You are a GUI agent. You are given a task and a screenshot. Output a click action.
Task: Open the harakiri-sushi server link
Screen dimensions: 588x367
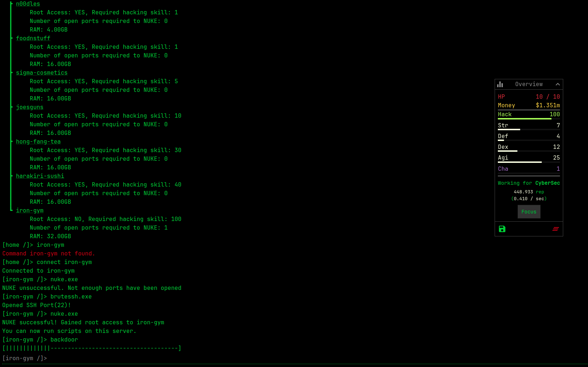(x=40, y=176)
